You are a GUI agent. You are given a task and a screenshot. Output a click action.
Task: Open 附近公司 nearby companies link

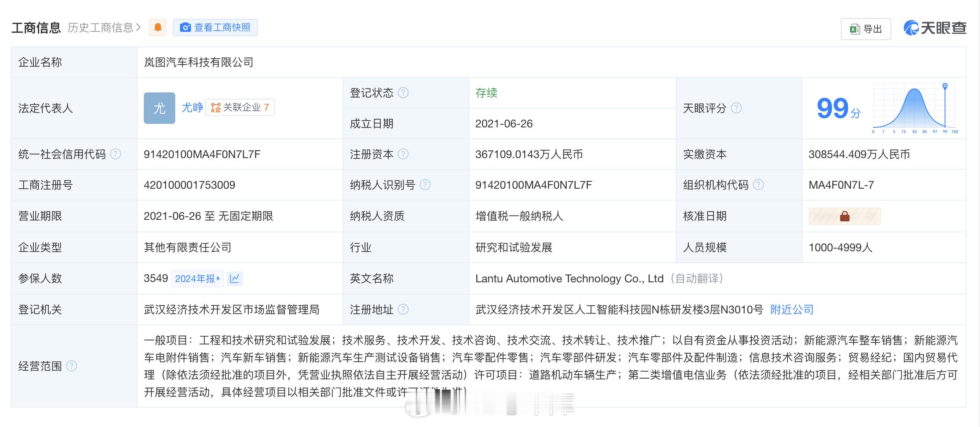pos(791,309)
